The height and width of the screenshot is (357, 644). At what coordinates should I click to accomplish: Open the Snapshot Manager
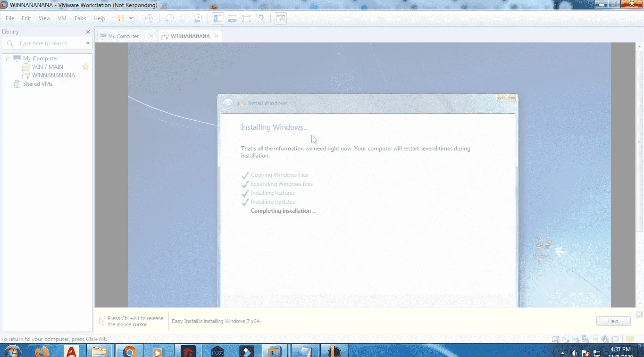pos(198,18)
